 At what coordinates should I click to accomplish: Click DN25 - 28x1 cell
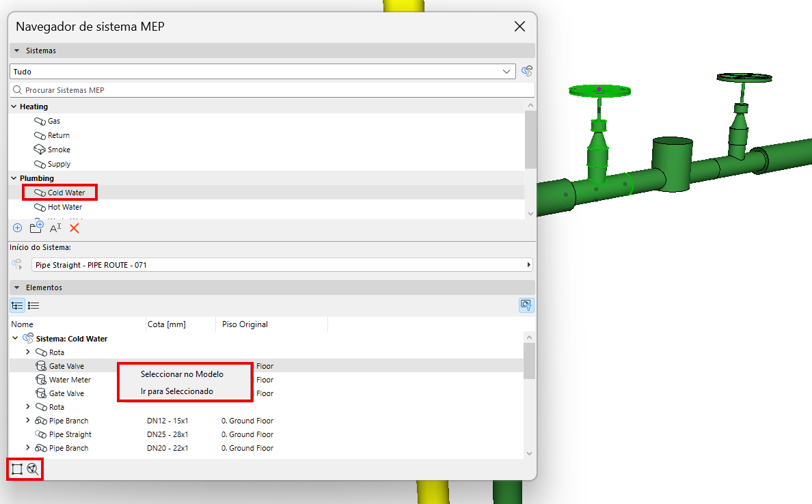[167, 434]
